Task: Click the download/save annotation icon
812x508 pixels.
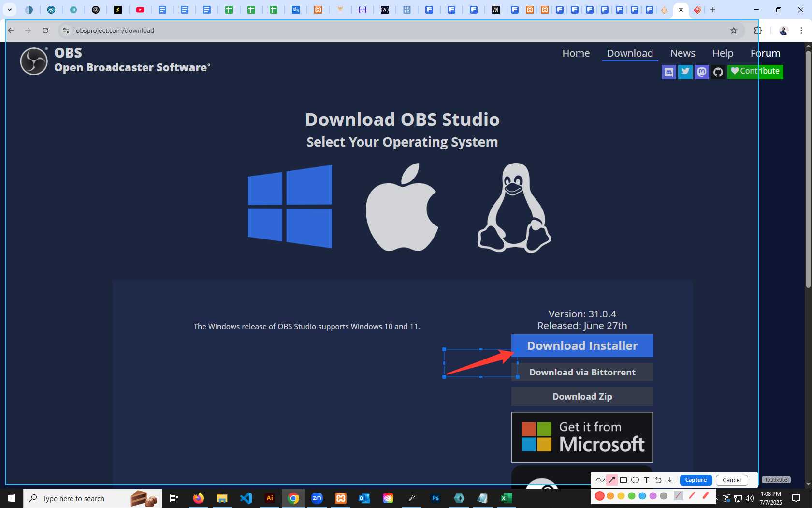Action: point(670,480)
